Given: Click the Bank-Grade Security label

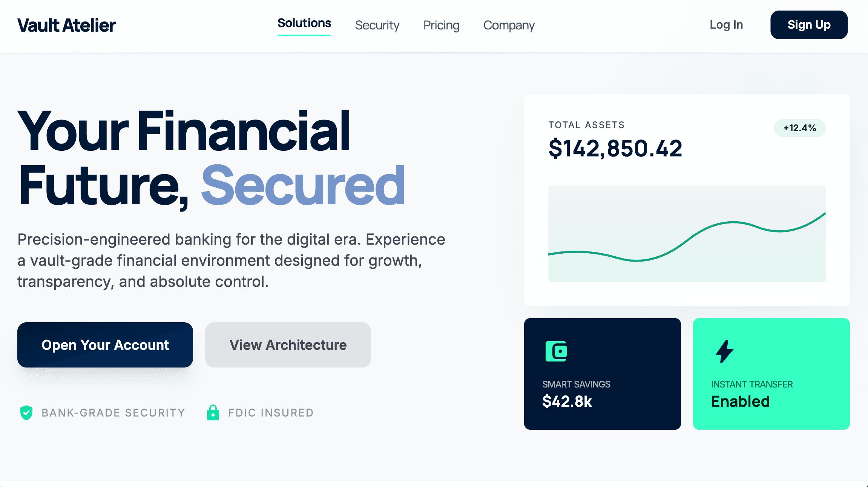Looking at the screenshot, I should 113,413.
